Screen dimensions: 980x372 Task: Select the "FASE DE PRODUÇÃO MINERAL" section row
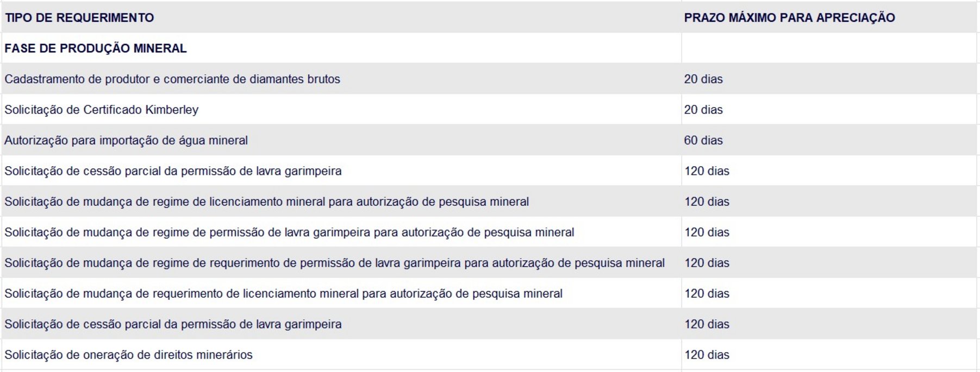[96, 48]
